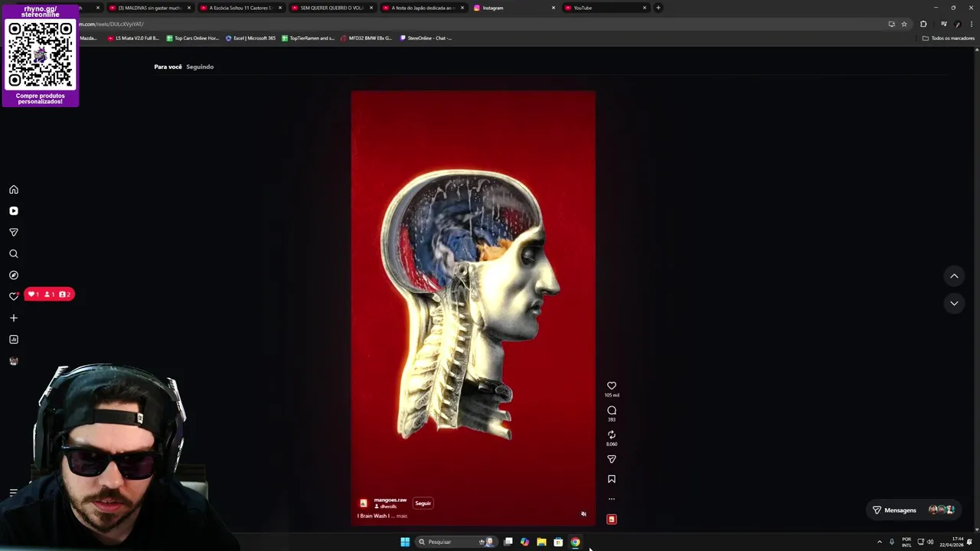Viewport: 980px width, 551px height.
Task: Open the reel audio thumbnail
Action: (612, 520)
